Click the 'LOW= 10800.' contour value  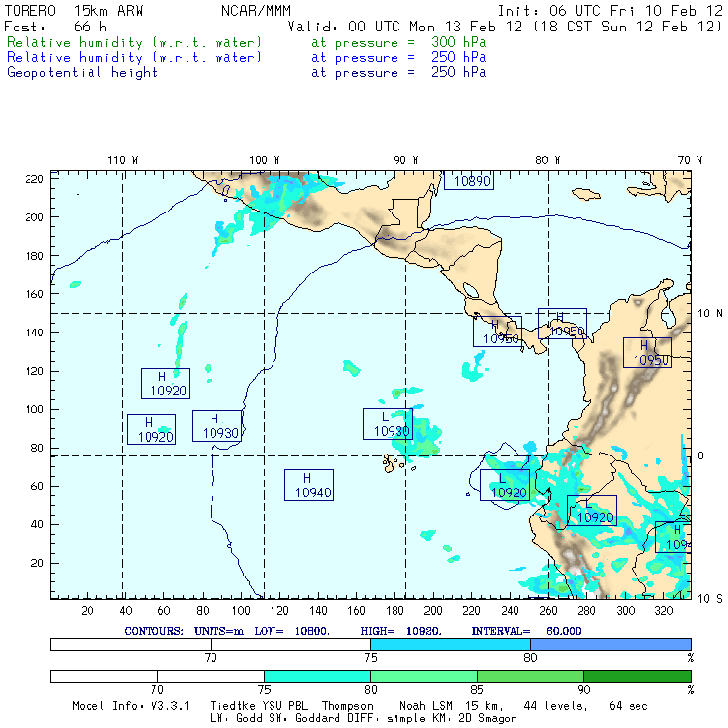[x=291, y=631]
